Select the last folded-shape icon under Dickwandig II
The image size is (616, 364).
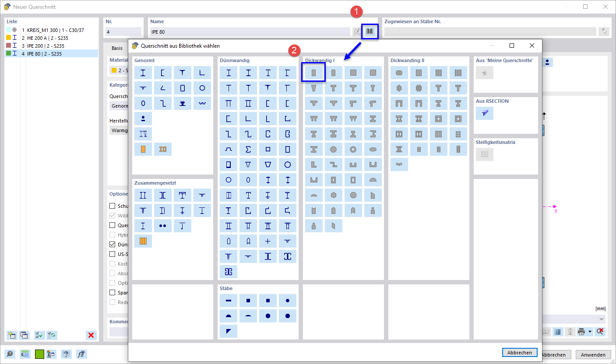(x=399, y=164)
